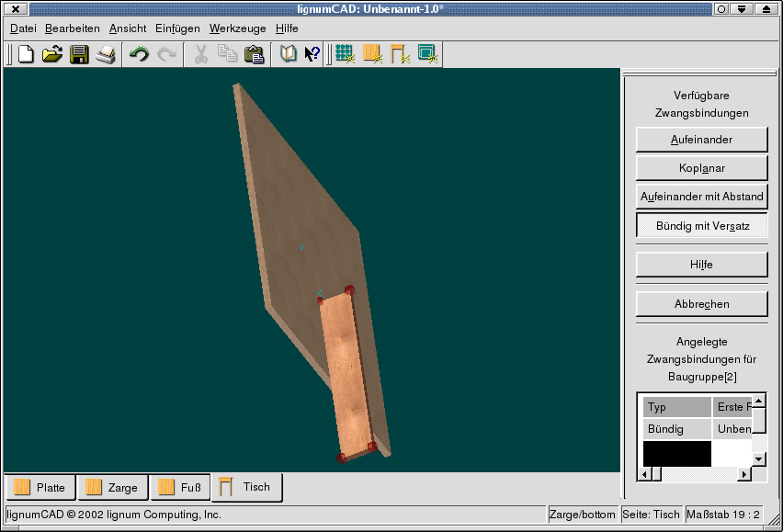Insert a new drawing frame icon
Viewport: 783px width, 532px height.
427,53
